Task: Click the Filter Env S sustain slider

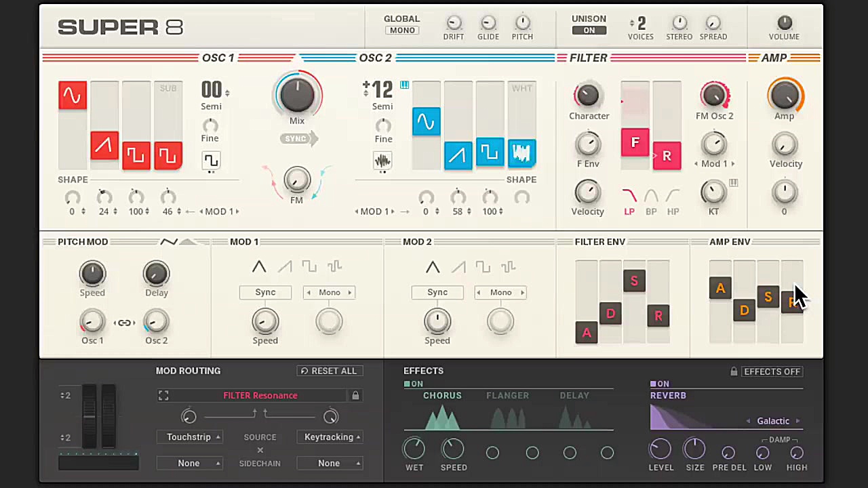Action: [634, 281]
